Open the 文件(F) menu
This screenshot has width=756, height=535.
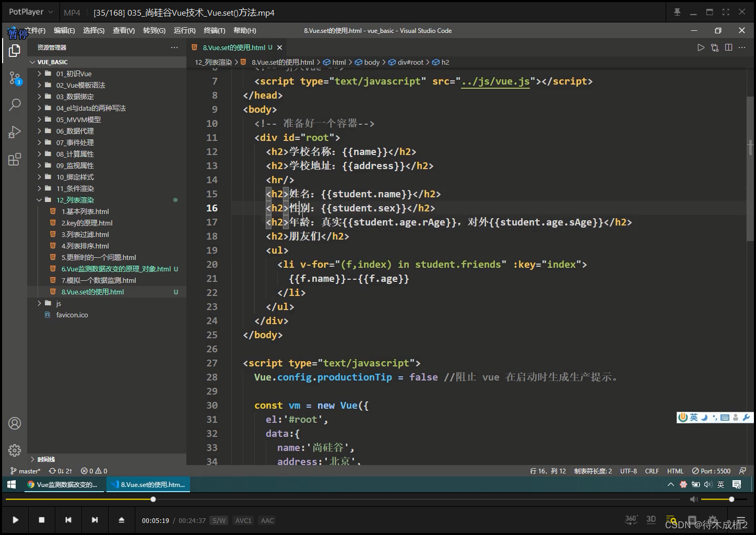click(34, 31)
